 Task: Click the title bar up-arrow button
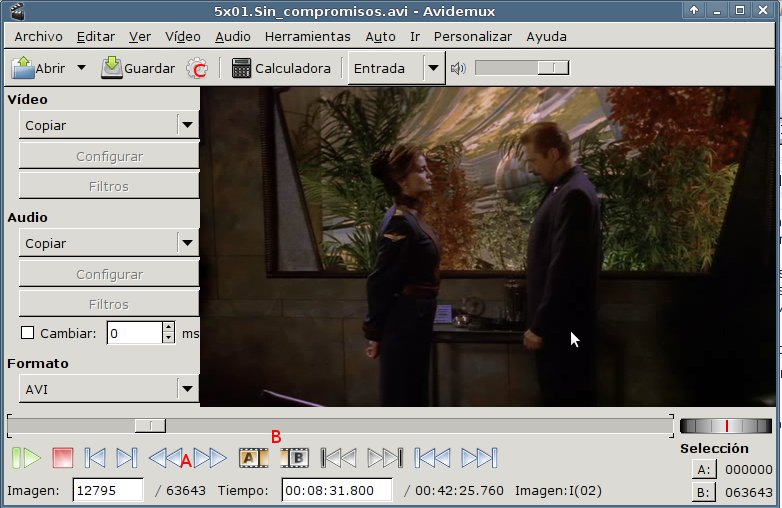[x=694, y=10]
